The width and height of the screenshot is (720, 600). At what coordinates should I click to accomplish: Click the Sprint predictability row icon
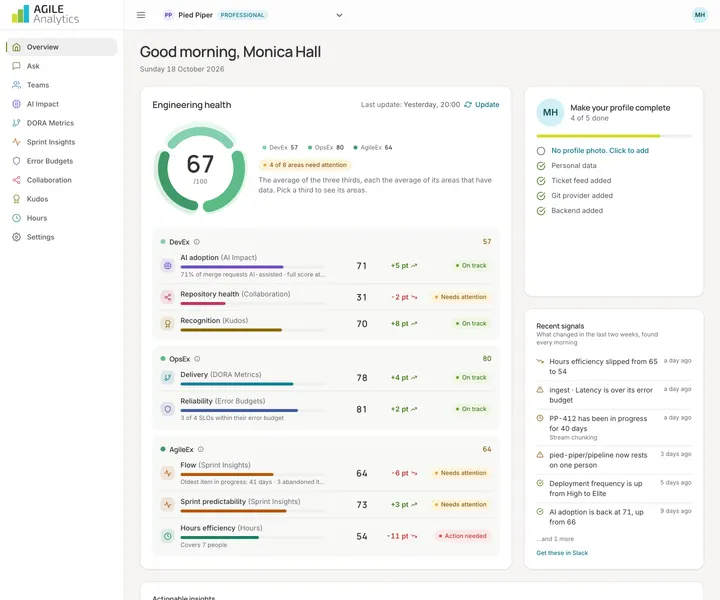[168, 505]
